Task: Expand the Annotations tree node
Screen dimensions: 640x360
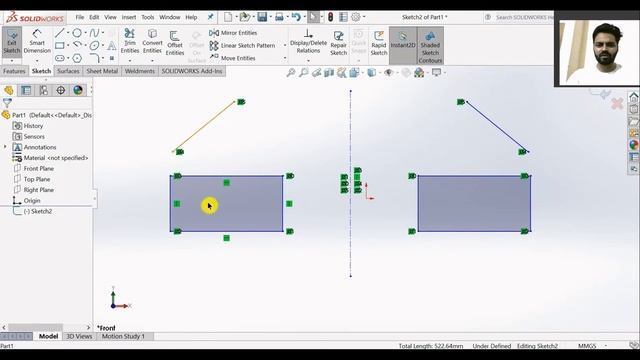Action: [x=5, y=147]
